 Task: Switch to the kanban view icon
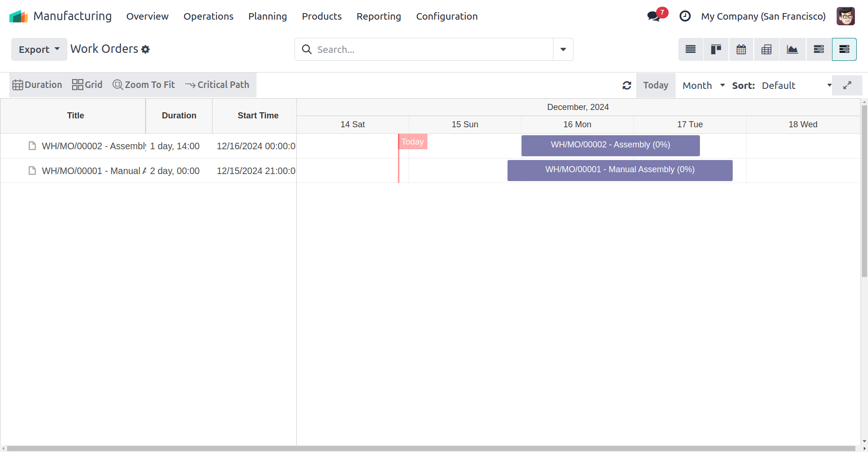point(716,50)
